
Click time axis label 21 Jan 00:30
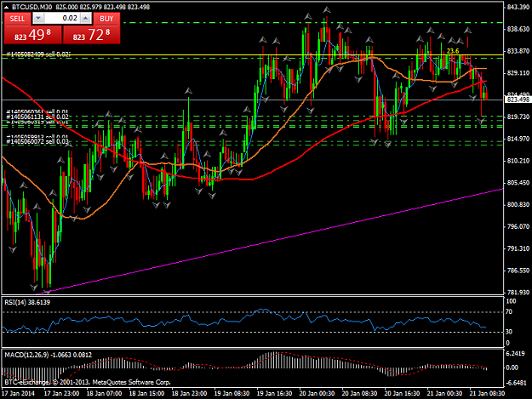[x=444, y=393]
